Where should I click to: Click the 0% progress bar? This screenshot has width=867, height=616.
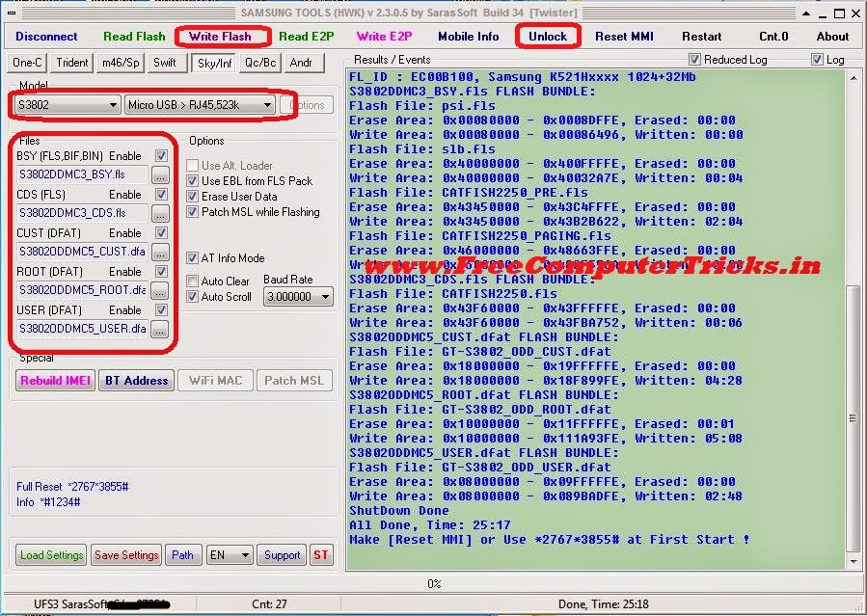pyautogui.click(x=434, y=584)
